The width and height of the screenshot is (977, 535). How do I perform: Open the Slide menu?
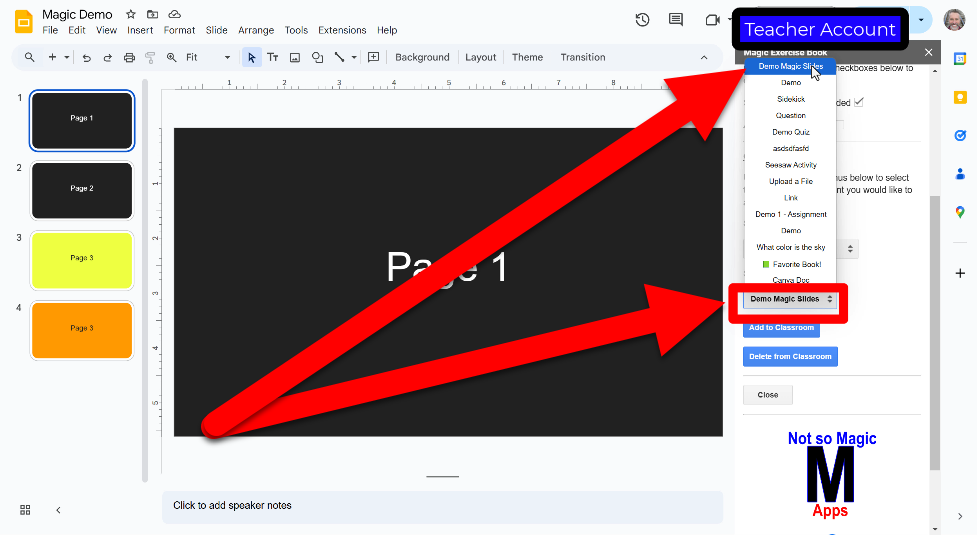pyautogui.click(x=216, y=30)
